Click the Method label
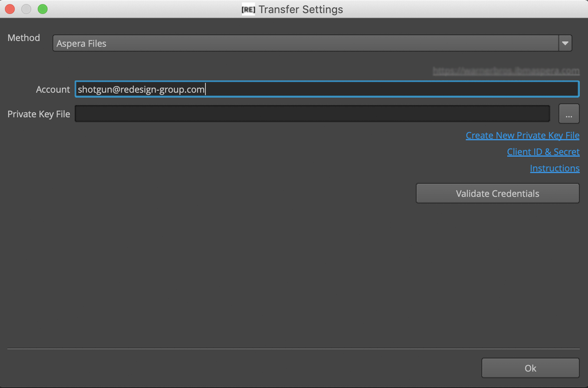 click(24, 37)
